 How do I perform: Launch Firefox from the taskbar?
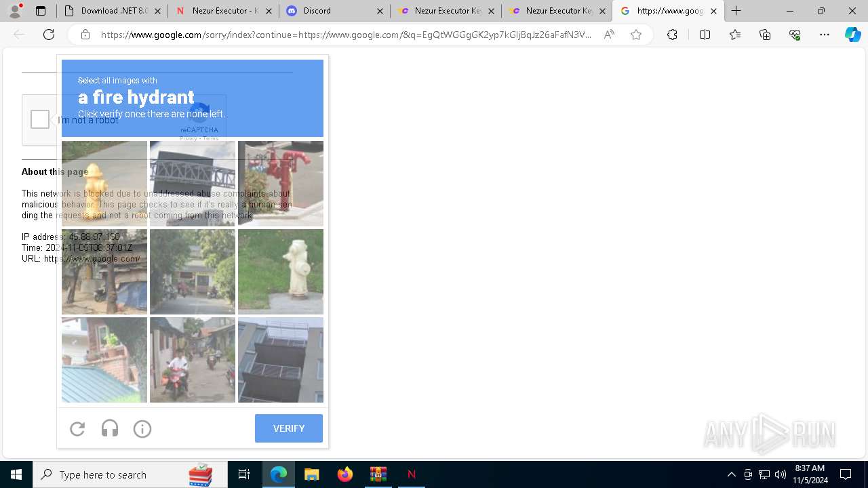[344, 474]
